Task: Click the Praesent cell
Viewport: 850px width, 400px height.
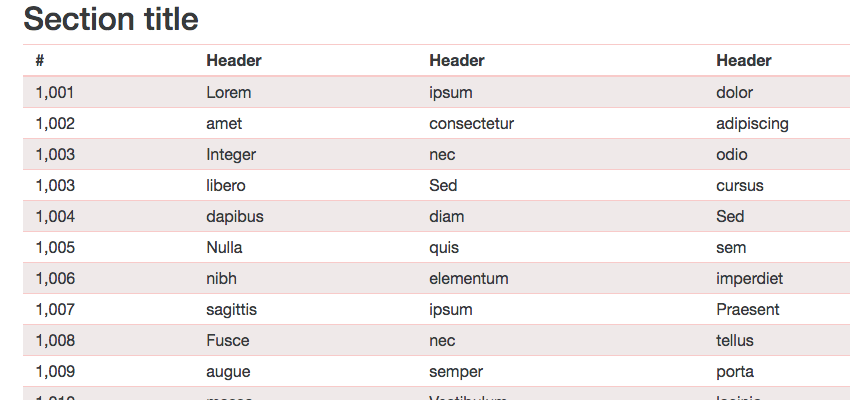Action: [748, 310]
